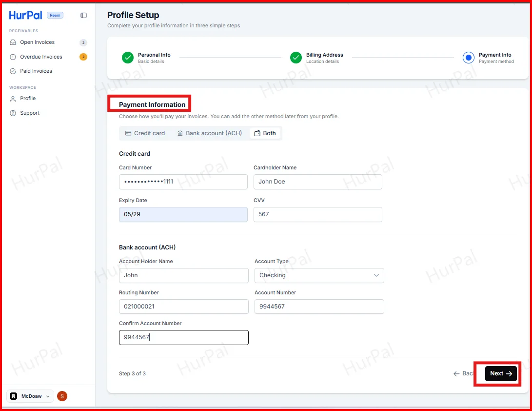Jump to the Personal Info step
Image resolution: width=532 pixels, height=411 pixels.
point(146,58)
